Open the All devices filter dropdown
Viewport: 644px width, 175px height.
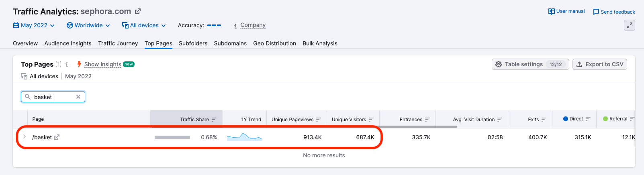tap(144, 25)
